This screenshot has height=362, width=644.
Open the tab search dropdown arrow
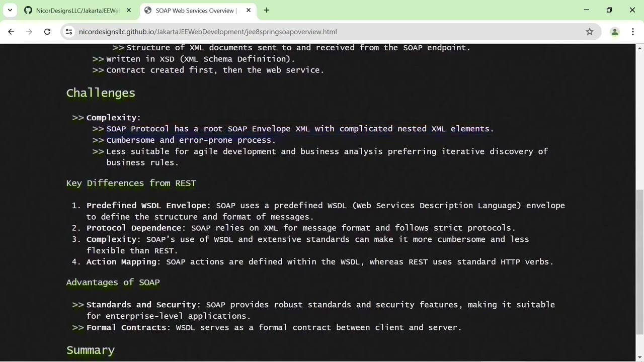(10, 10)
